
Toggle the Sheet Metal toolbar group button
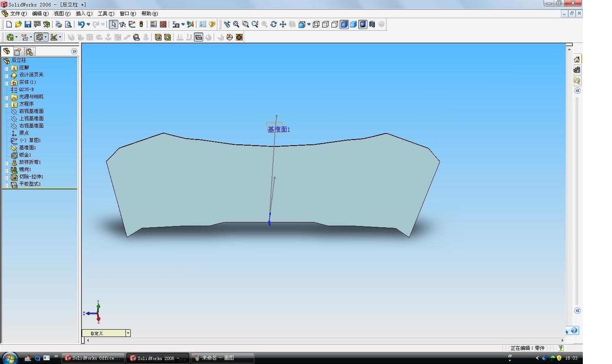pyautogui.click(x=39, y=37)
